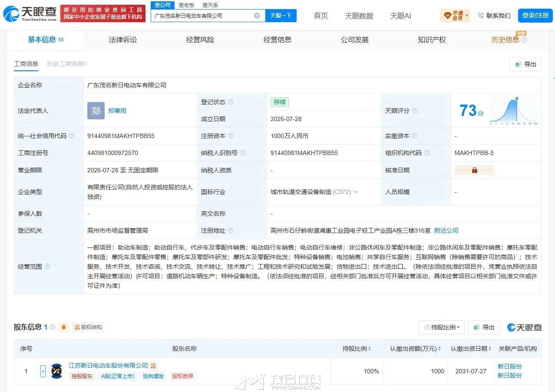Switch to the 历史信息 VIP tab

(505, 40)
